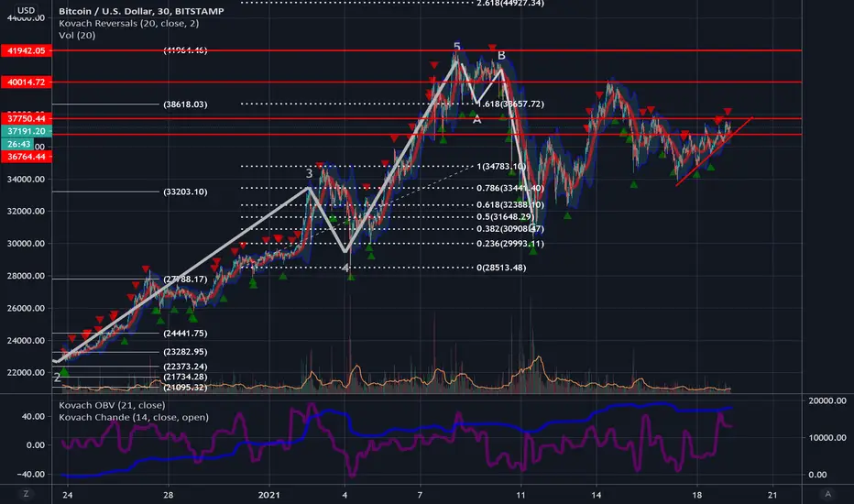Select the 36764.44 red price label
This screenshot has width=854, height=504.
(27, 157)
